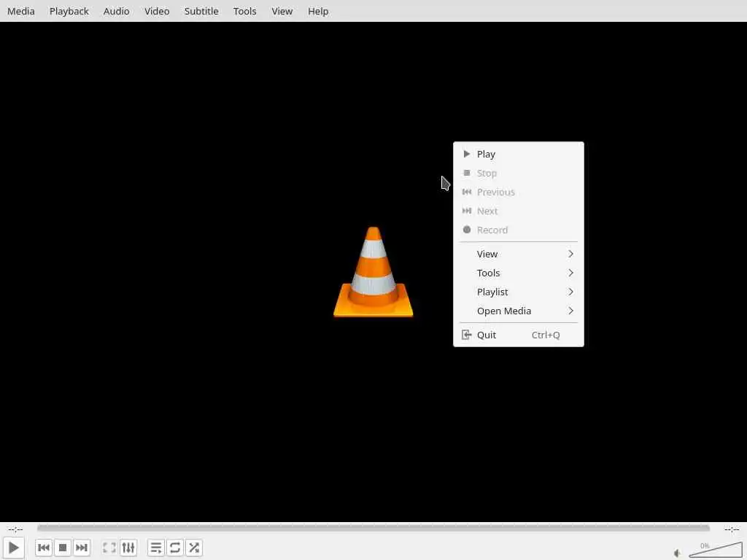Click the remaining time label
Viewport: 747px width, 560px height.
click(731, 529)
